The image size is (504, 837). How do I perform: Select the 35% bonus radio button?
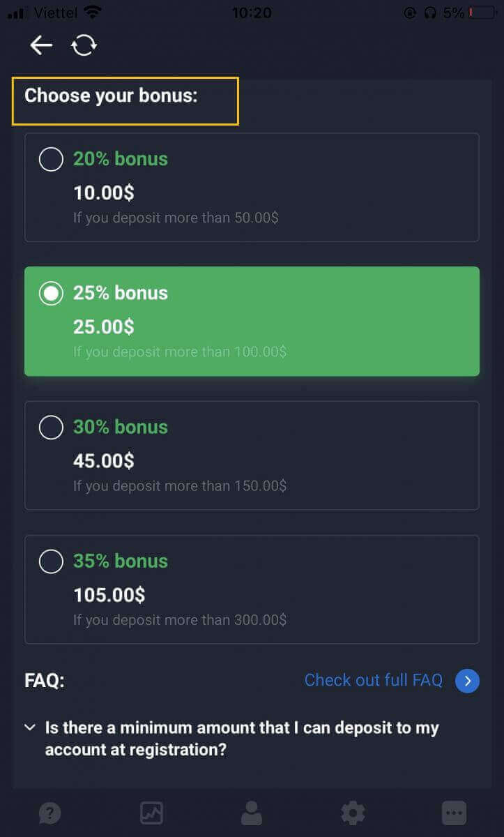[x=51, y=561]
